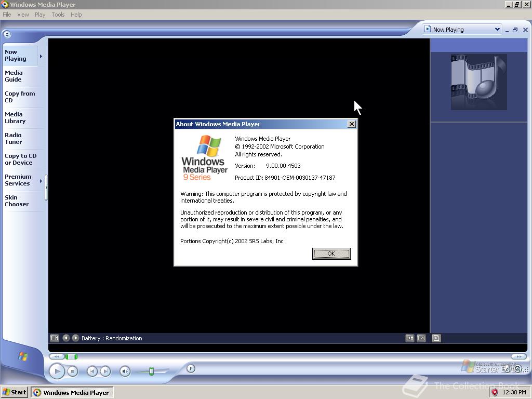Select the next visualization arrow
532x399 pixels.
coord(76,338)
